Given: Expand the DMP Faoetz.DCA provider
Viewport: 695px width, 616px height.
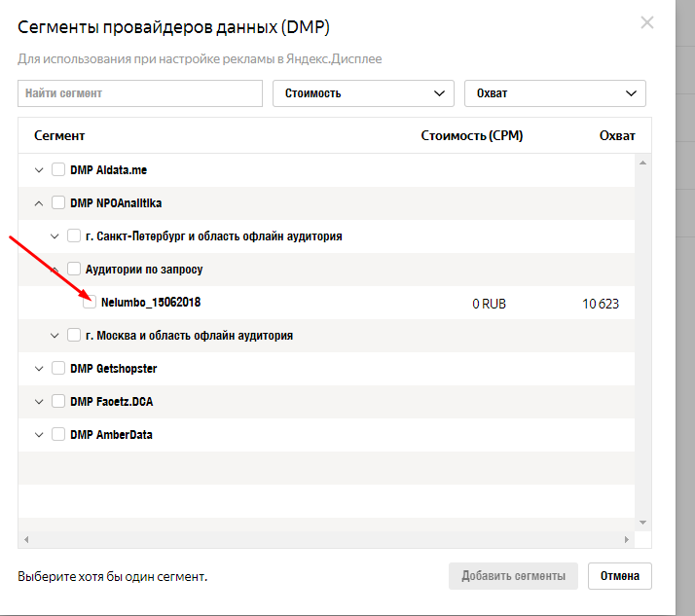Looking at the screenshot, I should click(39, 402).
